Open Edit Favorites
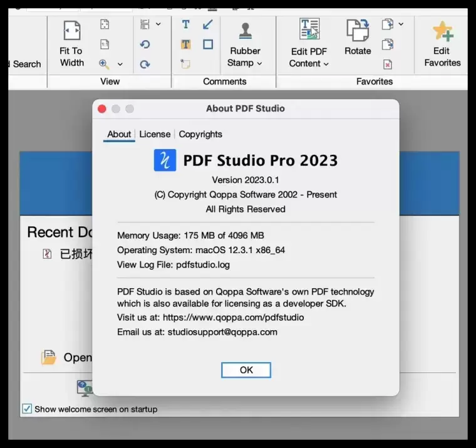The height and width of the screenshot is (448, 476). (442, 44)
